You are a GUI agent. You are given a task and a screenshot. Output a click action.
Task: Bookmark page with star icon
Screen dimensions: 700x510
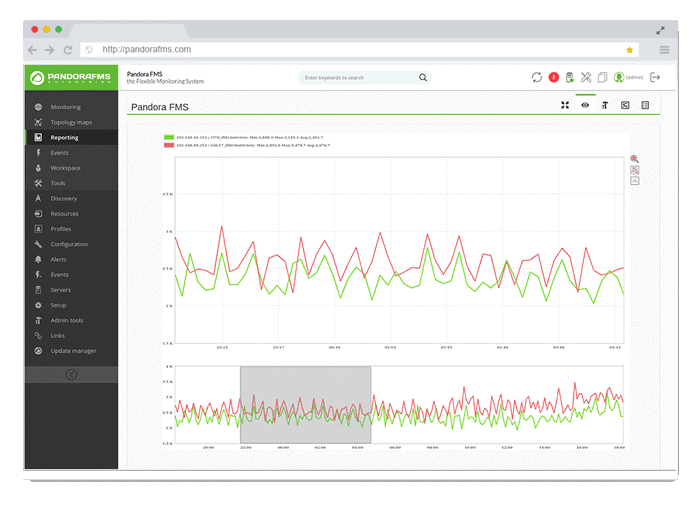[629, 50]
